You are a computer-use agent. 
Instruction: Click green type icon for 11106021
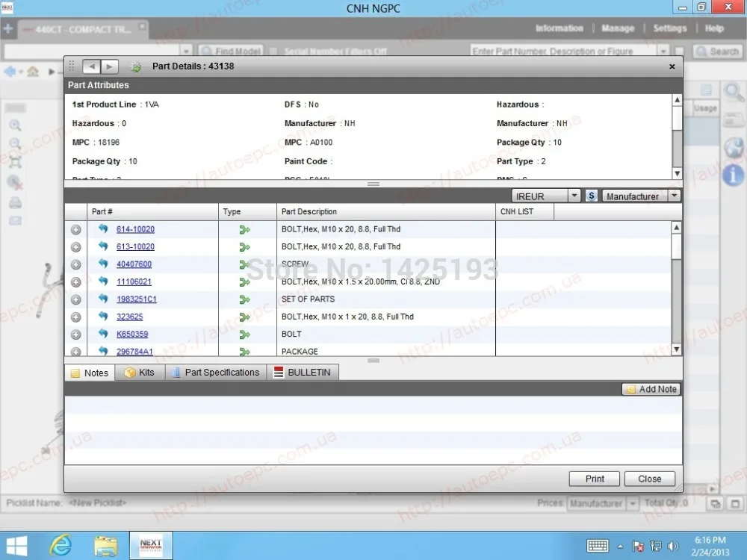point(244,282)
